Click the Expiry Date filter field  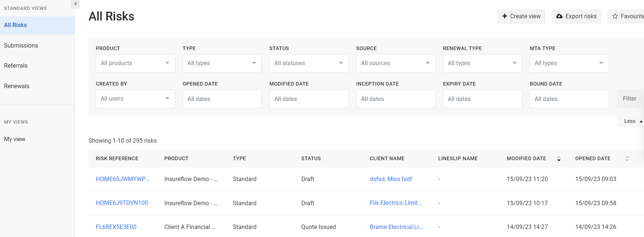(482, 99)
